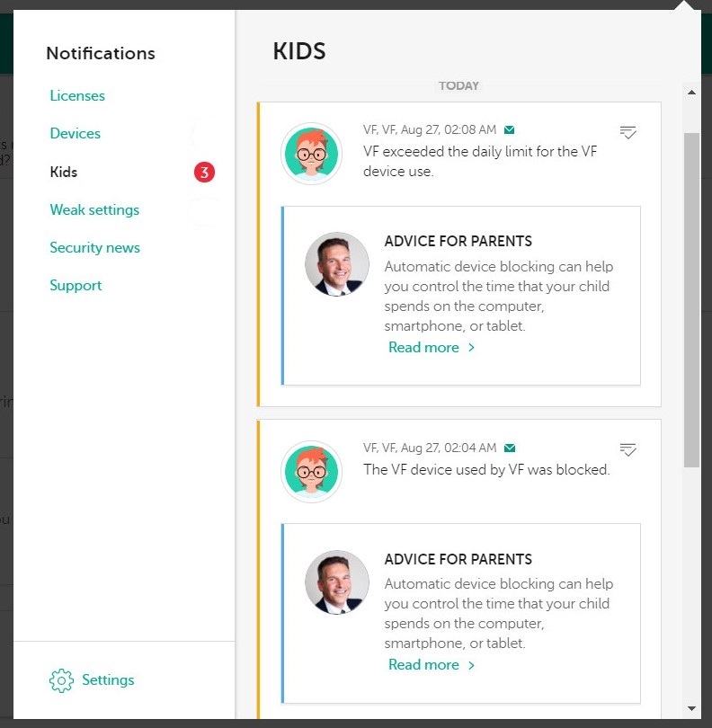Click the second ADVICE FOR PARENTS heading

pos(458,559)
